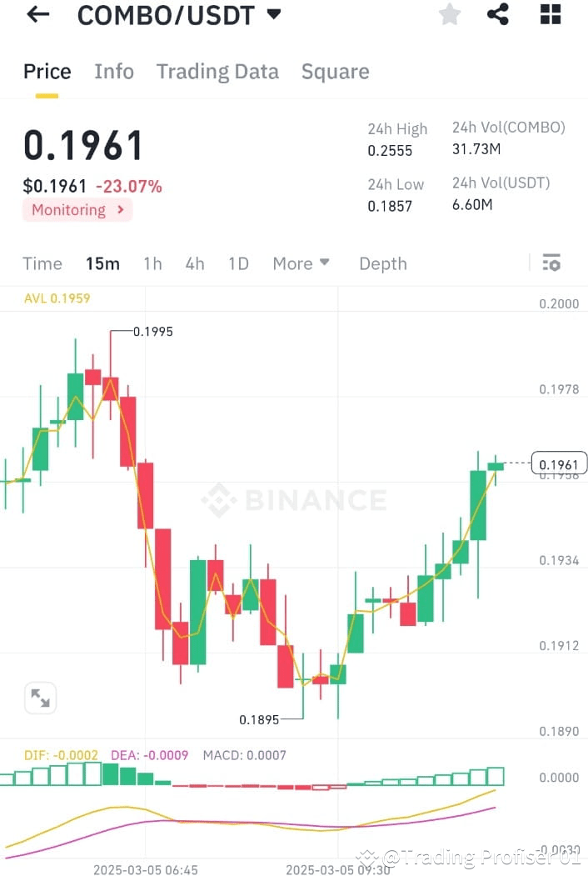Expand the More timeframes dropdown

pos(300,263)
